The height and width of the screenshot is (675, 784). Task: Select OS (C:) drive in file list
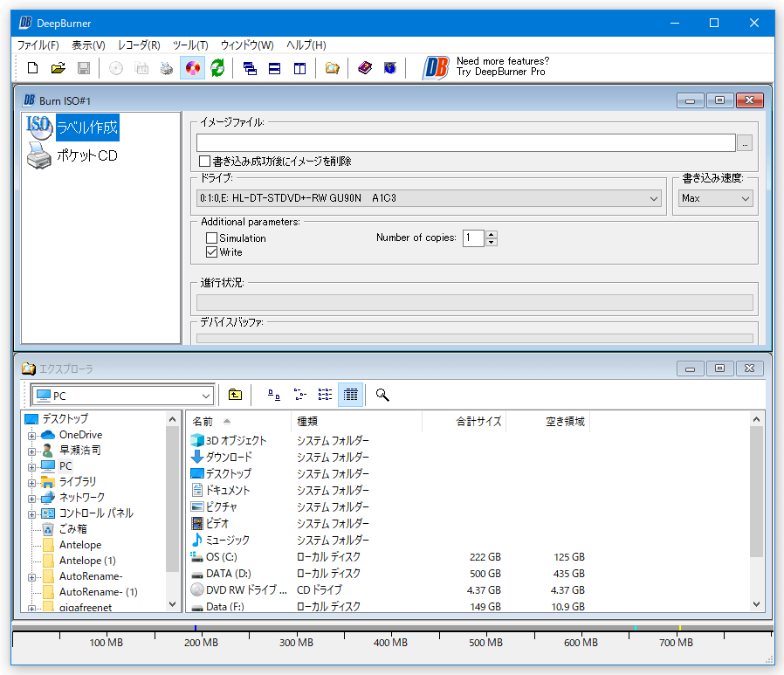coord(222,557)
